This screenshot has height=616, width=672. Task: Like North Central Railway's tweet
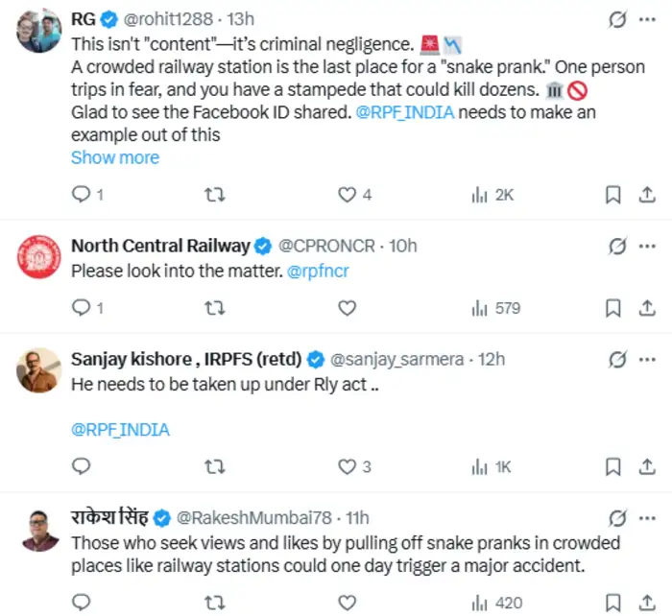coord(348,308)
